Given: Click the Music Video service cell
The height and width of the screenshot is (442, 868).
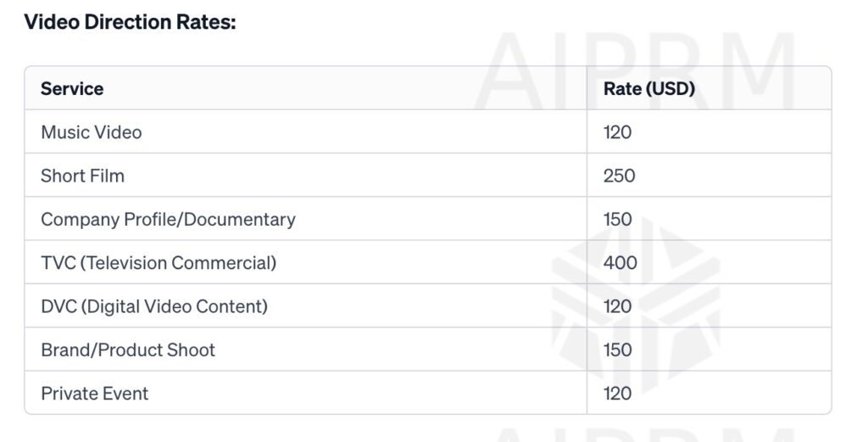Looking at the screenshot, I should (92, 132).
